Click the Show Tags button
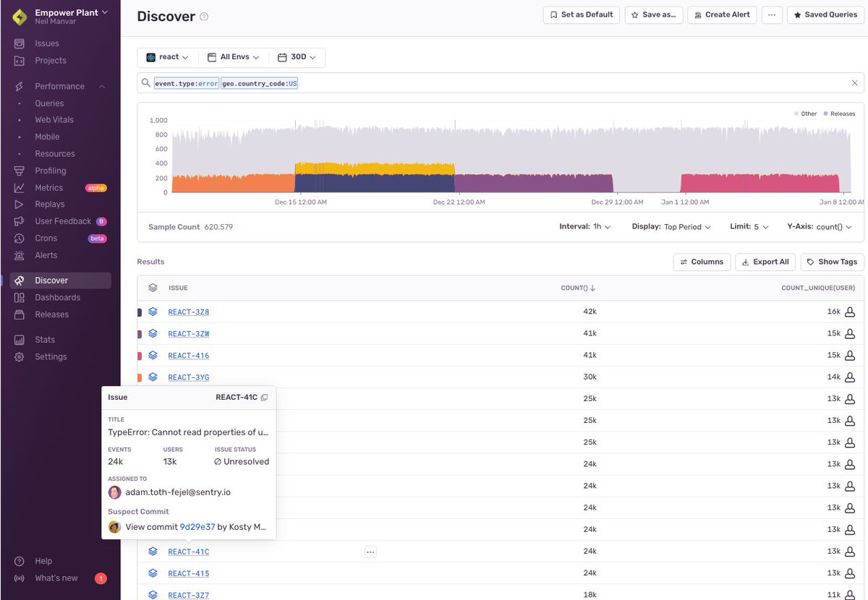The height and width of the screenshot is (600, 868). click(832, 262)
